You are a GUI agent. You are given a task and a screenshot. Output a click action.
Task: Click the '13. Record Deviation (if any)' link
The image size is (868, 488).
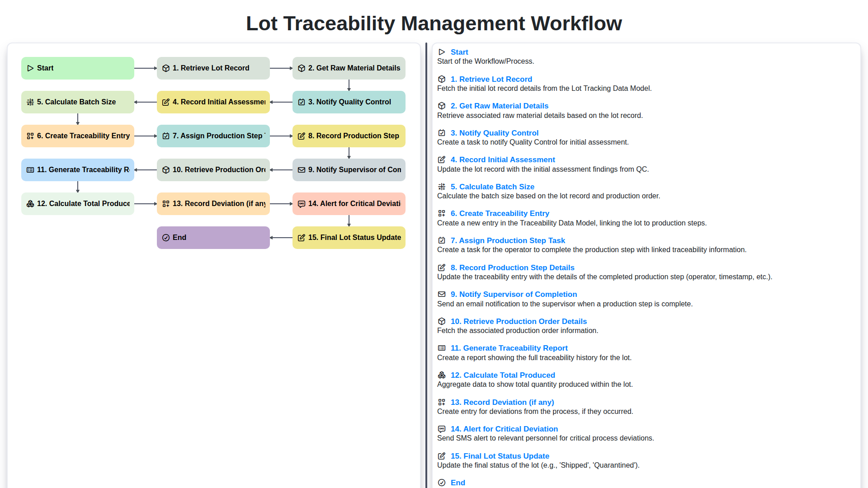[x=502, y=402]
